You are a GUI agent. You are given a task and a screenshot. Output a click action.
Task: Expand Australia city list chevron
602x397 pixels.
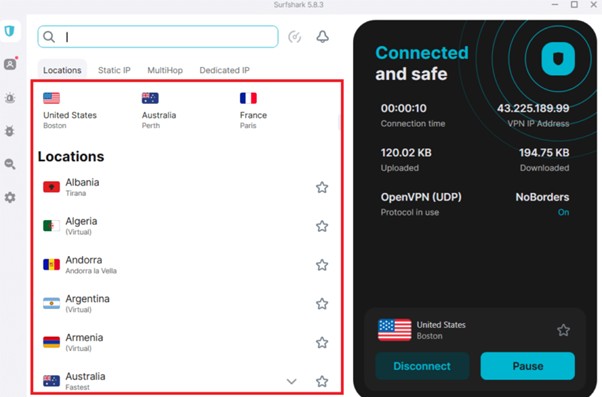(291, 381)
